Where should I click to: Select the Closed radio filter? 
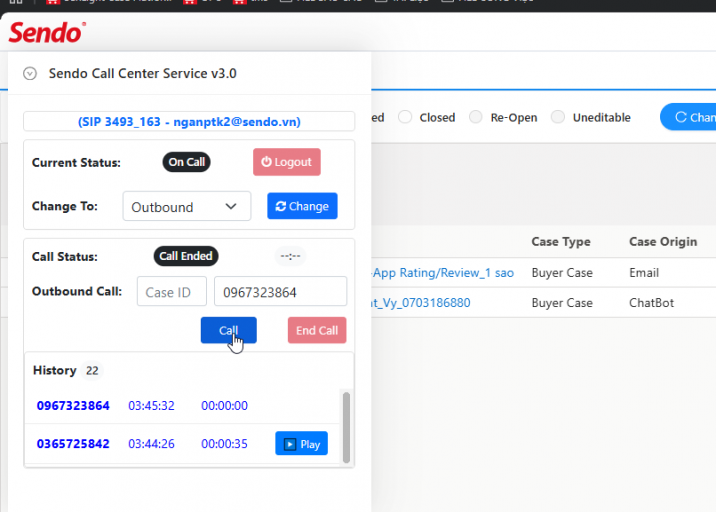point(405,117)
